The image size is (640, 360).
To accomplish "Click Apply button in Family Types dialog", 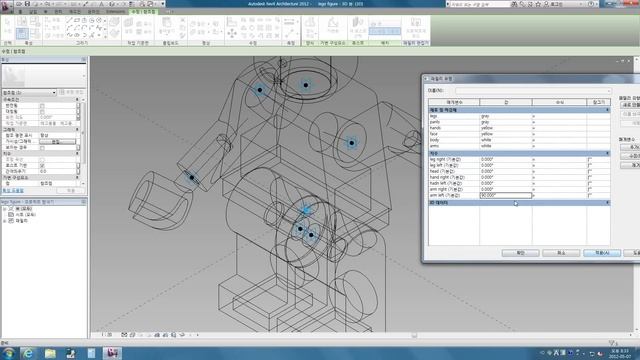I will (x=602, y=253).
